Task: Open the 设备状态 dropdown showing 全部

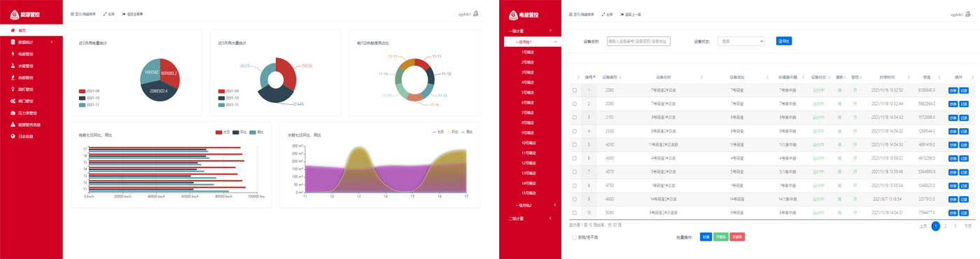Action: click(741, 41)
